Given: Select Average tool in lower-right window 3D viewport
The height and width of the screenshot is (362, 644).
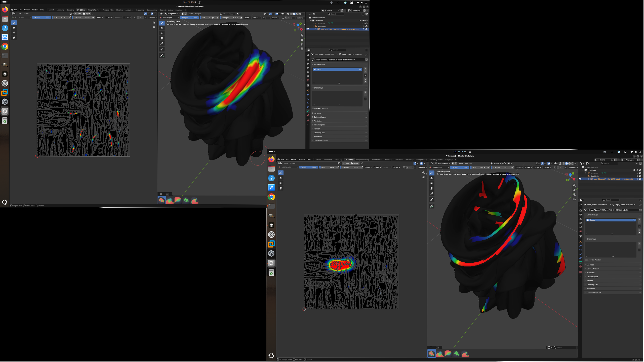Looking at the screenshot, I should pyautogui.click(x=432, y=183).
